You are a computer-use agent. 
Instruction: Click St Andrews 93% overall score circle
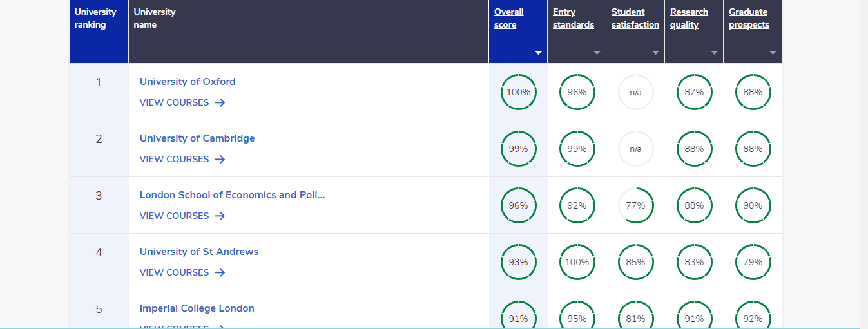pyautogui.click(x=518, y=262)
